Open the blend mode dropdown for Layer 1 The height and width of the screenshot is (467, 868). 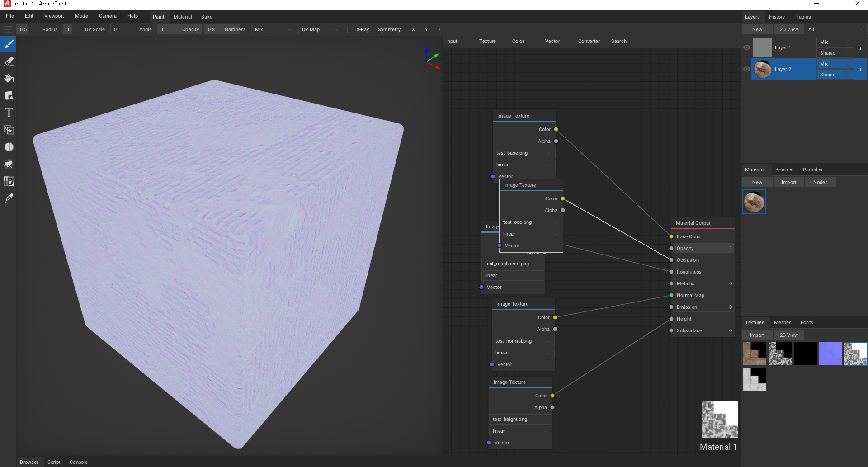(x=835, y=42)
